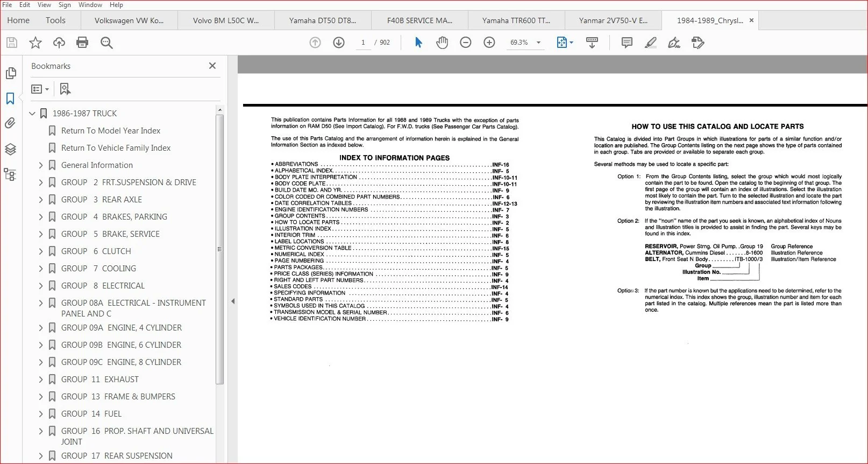
Task: Click the scrolling mode keyboard icon
Action: click(592, 43)
